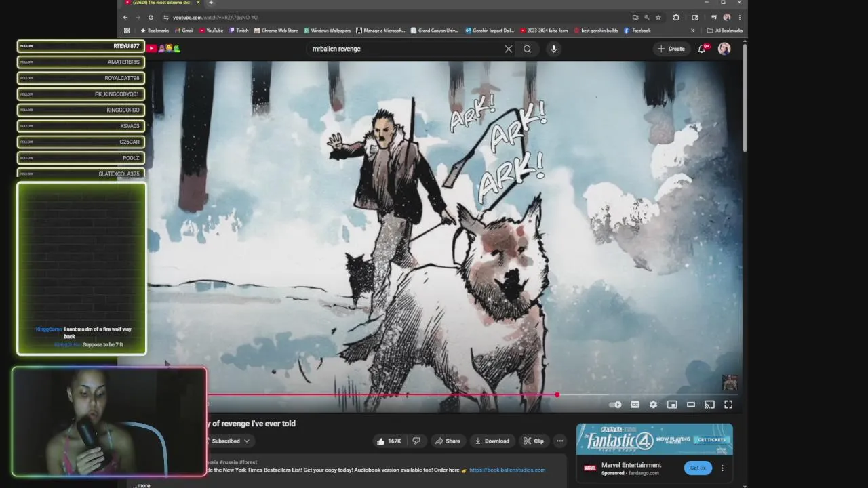Image resolution: width=868 pixels, height=488 pixels.
Task: Open the Chrome apps grid icon
Action: [x=126, y=30]
